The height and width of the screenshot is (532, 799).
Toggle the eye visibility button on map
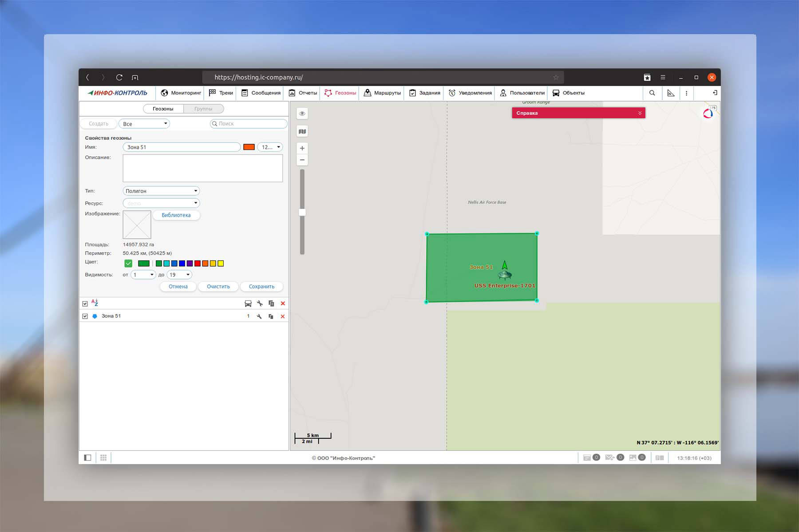302,114
